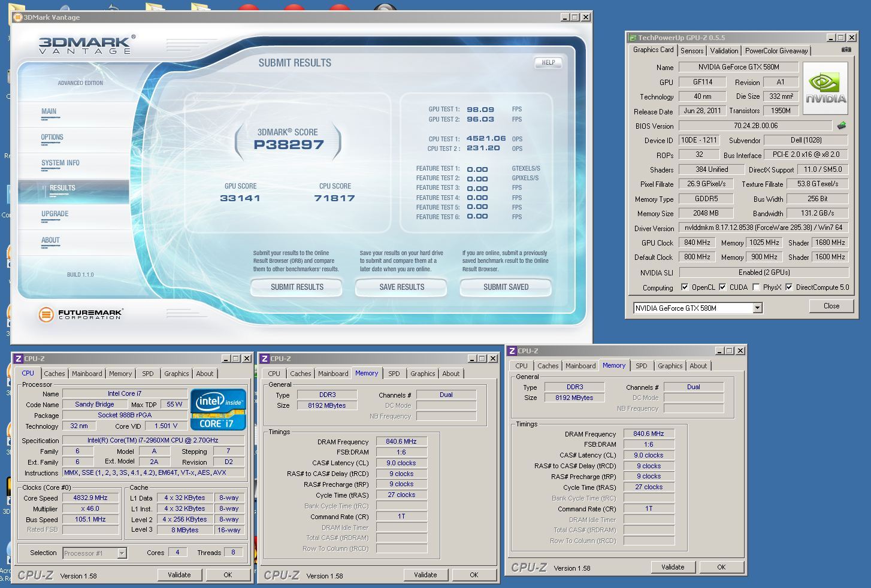Click OK in the right CPU-Z window
871x588 pixels.
pos(721,567)
